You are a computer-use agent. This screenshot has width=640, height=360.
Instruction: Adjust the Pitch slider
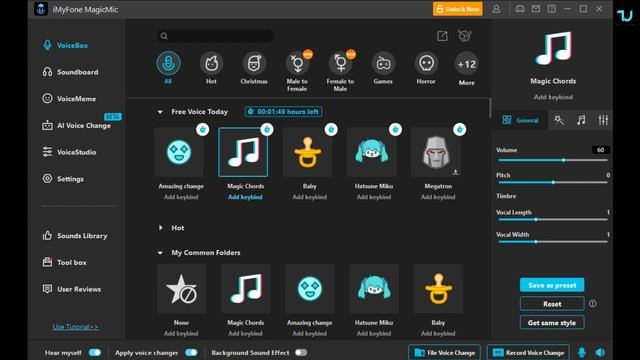[x=553, y=182]
